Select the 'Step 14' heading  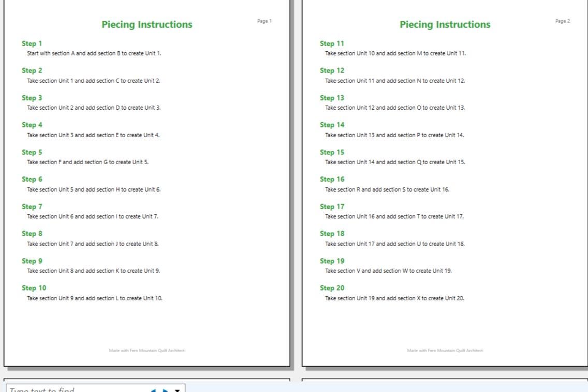(x=332, y=125)
